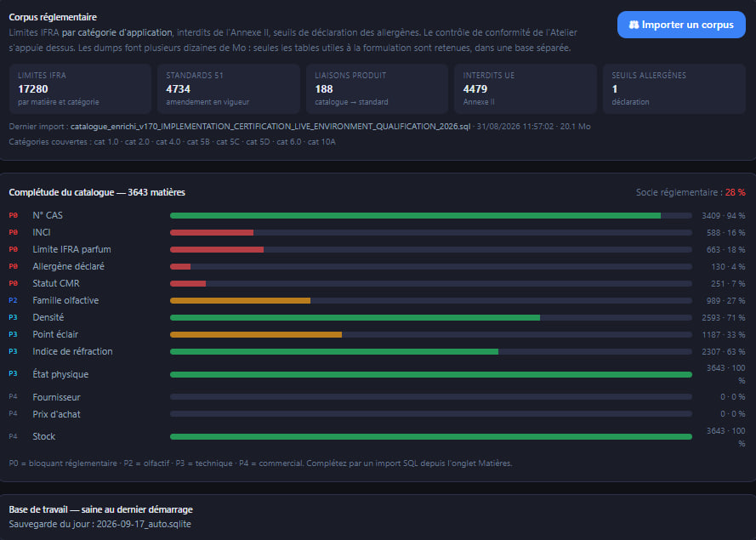Open the Liaisons produit card
The height and width of the screenshot is (540, 756).
tap(377, 88)
